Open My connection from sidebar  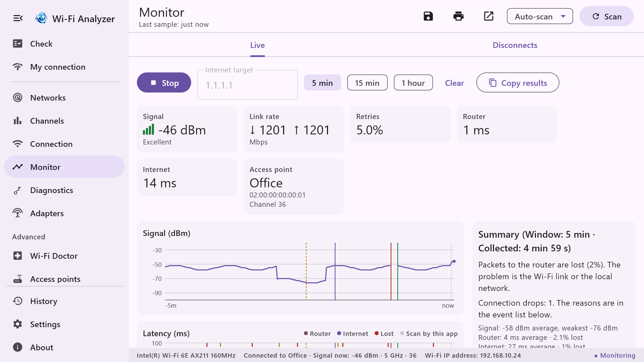point(64,67)
